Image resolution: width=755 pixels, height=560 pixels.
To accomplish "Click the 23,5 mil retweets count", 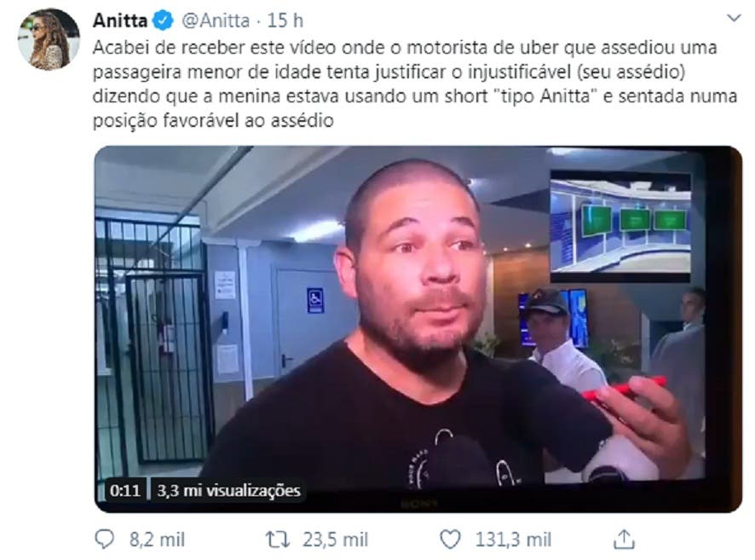I will [335, 540].
